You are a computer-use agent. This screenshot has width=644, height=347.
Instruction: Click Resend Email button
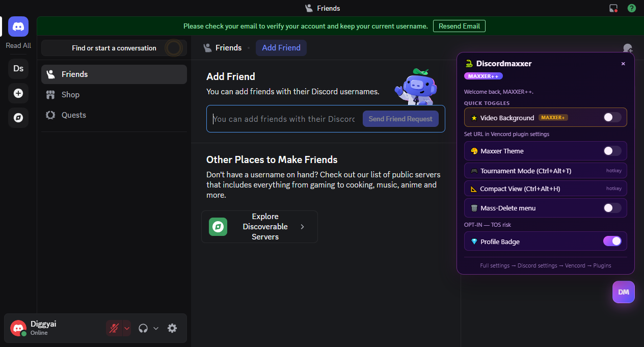460,26
